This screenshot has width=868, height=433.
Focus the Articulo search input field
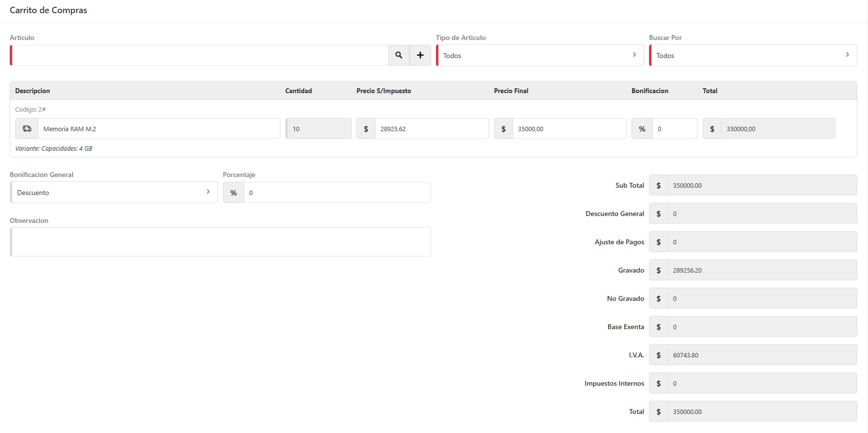tap(200, 55)
